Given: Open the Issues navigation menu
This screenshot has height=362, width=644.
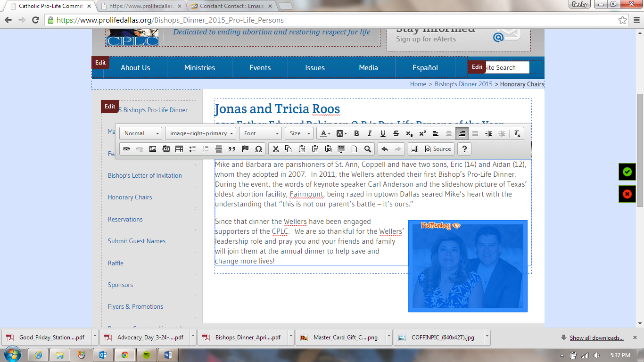Looking at the screenshot, I should point(315,68).
